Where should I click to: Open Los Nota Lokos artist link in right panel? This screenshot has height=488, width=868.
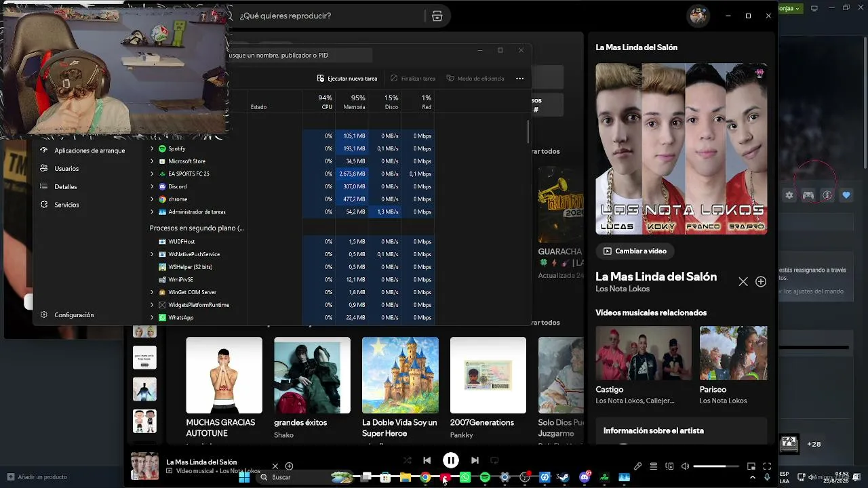[623, 289]
